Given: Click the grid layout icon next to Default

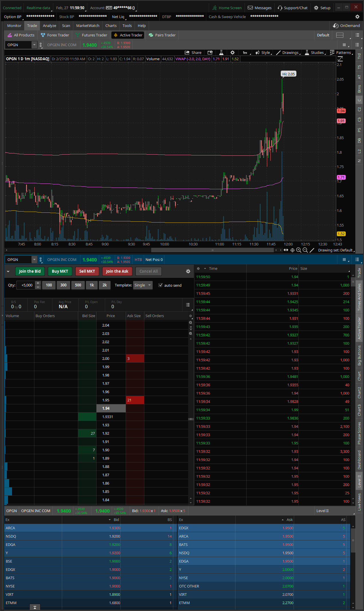Looking at the screenshot, I should 340,35.
